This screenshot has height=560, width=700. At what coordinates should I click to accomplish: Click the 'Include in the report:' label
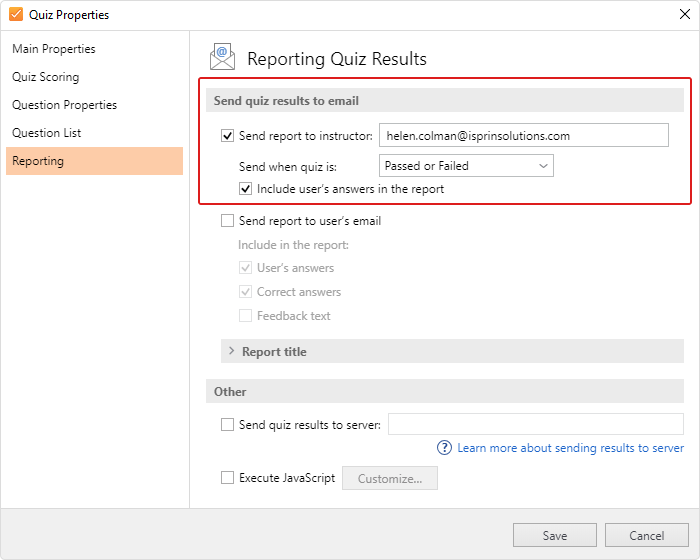293,245
